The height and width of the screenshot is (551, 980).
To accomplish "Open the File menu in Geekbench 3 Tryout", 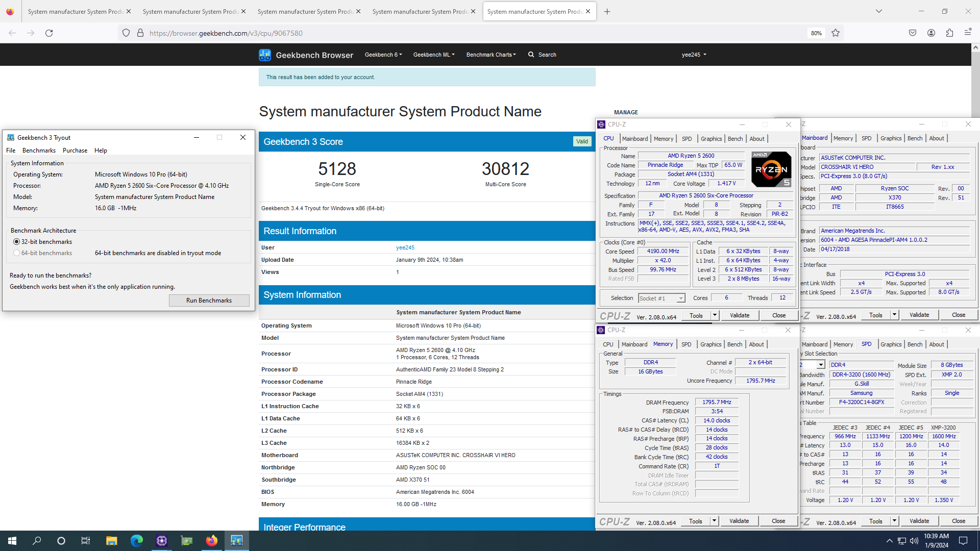I will click(11, 151).
